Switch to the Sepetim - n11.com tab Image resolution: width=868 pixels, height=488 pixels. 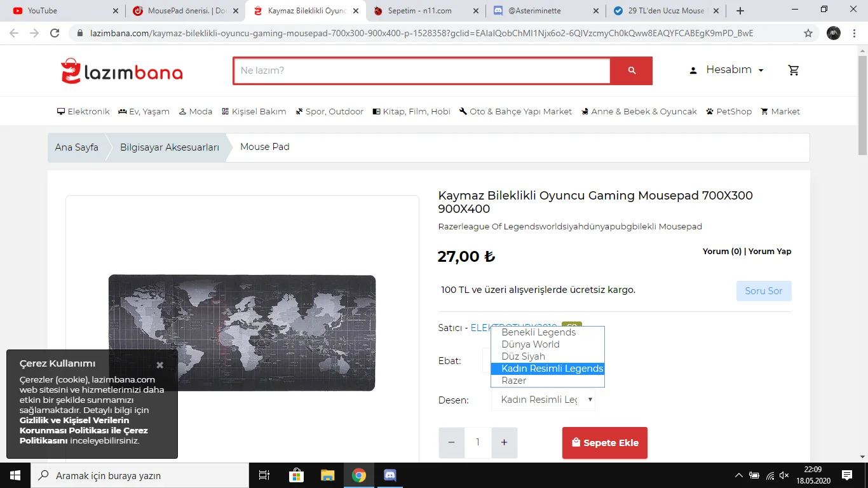coord(426,11)
